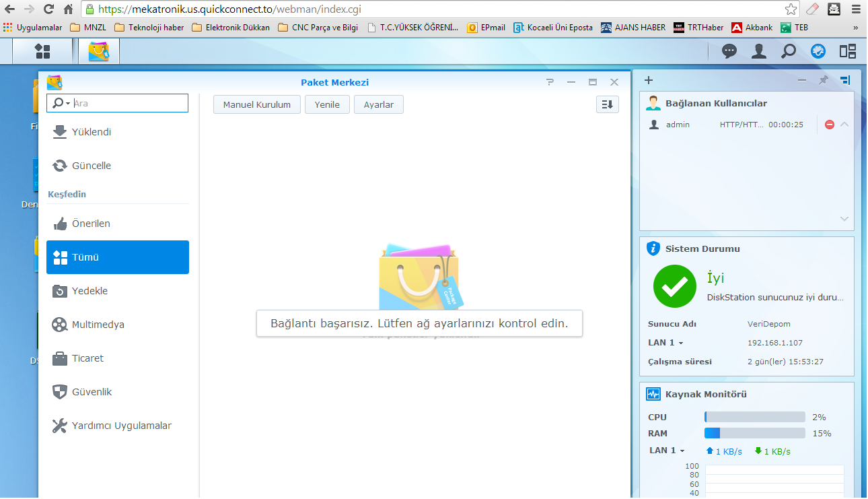The width and height of the screenshot is (868, 499).
Task: Select the Yüklendi category
Action: click(x=92, y=132)
